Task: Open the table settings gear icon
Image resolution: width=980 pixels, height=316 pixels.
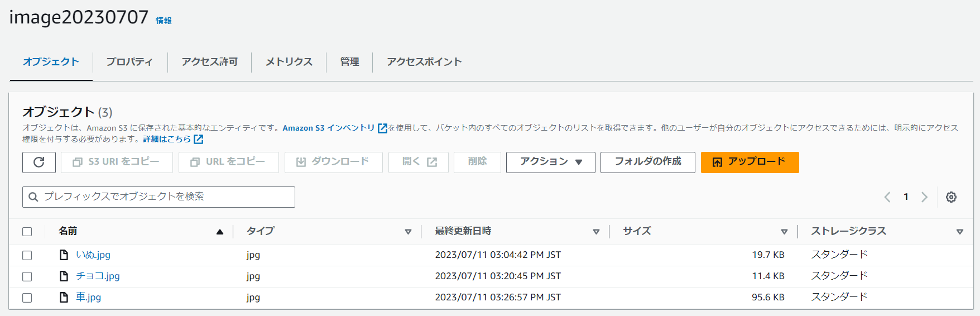Action: point(951,197)
